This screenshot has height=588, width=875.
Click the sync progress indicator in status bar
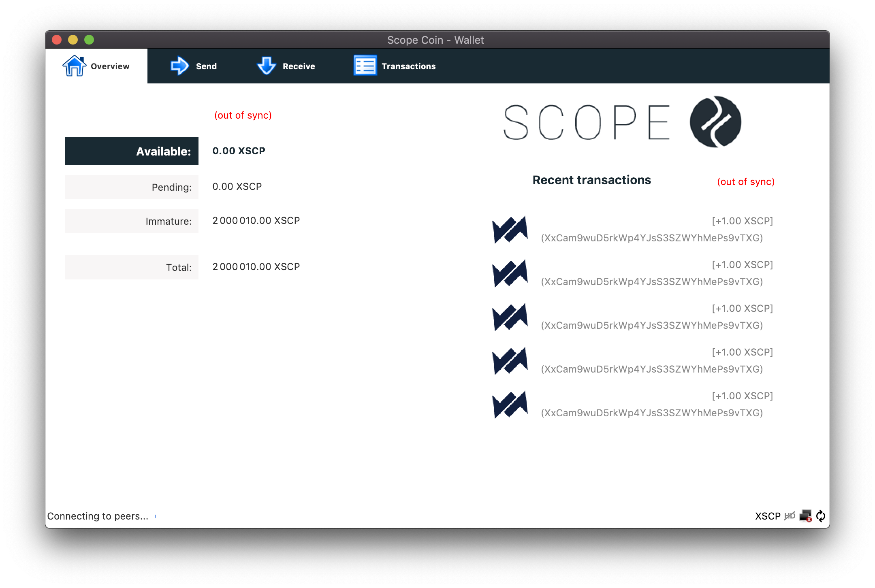click(156, 516)
